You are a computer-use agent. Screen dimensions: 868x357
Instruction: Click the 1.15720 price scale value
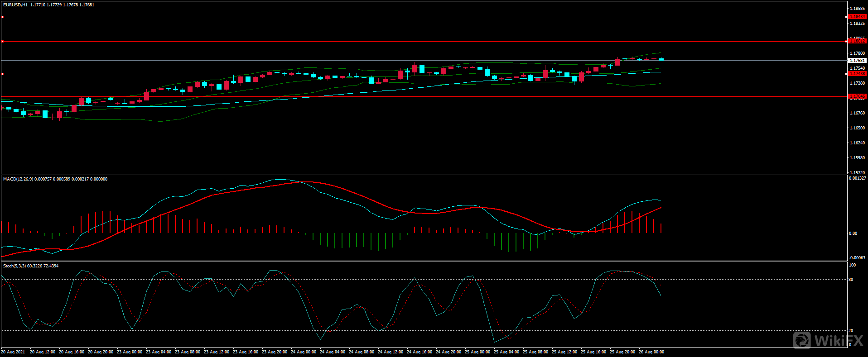coord(857,173)
